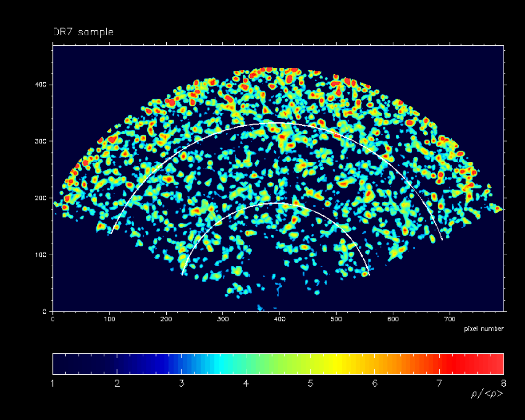Viewport: 525px width, 420px height.
Task: Click x-axis tick label 600
Action: (393, 319)
